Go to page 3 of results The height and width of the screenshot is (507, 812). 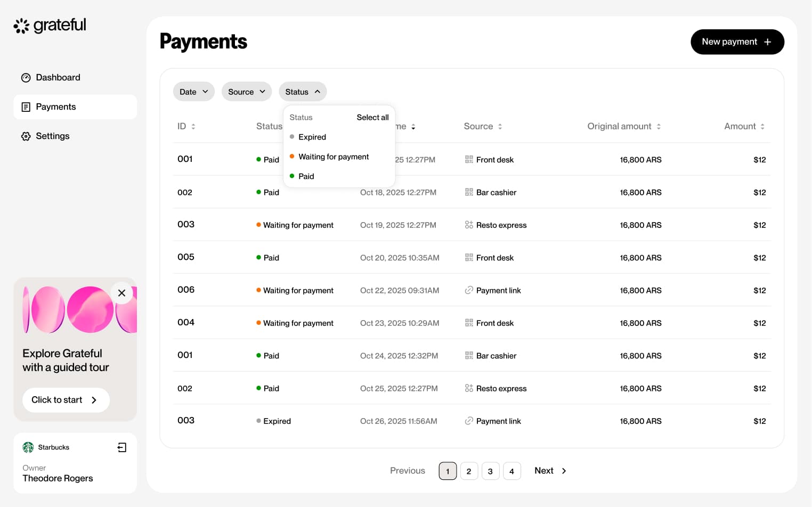[x=490, y=471]
